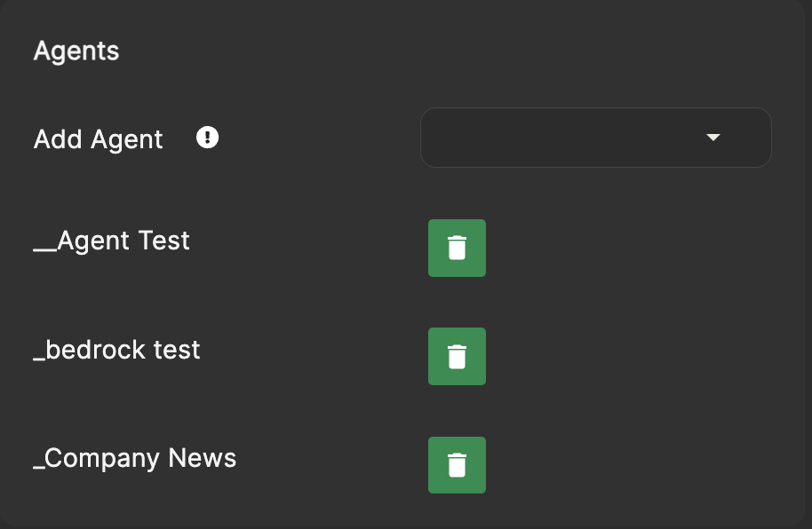Hit the trash icon next to _Company News
The image size is (812, 529).
tap(457, 465)
